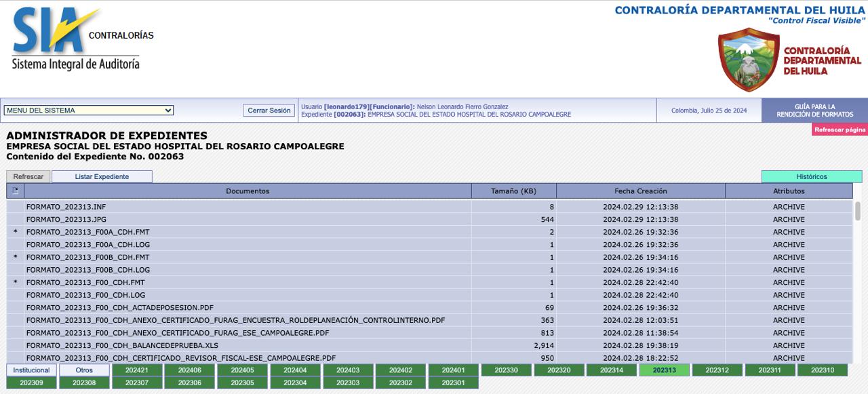Click the gray Refrescar button above the table
The image size is (868, 394).
click(x=28, y=176)
